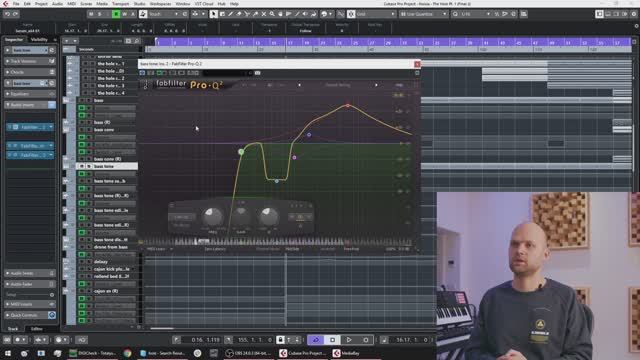The height and width of the screenshot is (360, 640).
Task: Open the MIDI menu
Action: (71, 4)
